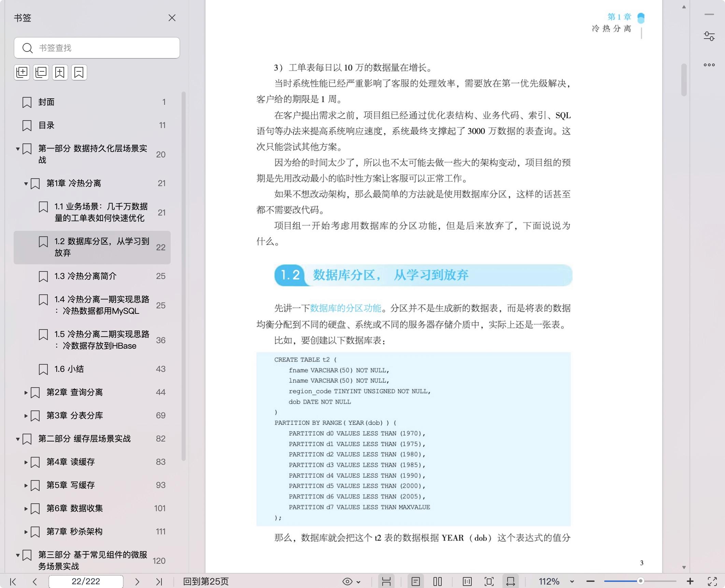Screen dimensions: 725x588
Task: Click the zoom in plus button
Action: pyautogui.click(x=690, y=582)
